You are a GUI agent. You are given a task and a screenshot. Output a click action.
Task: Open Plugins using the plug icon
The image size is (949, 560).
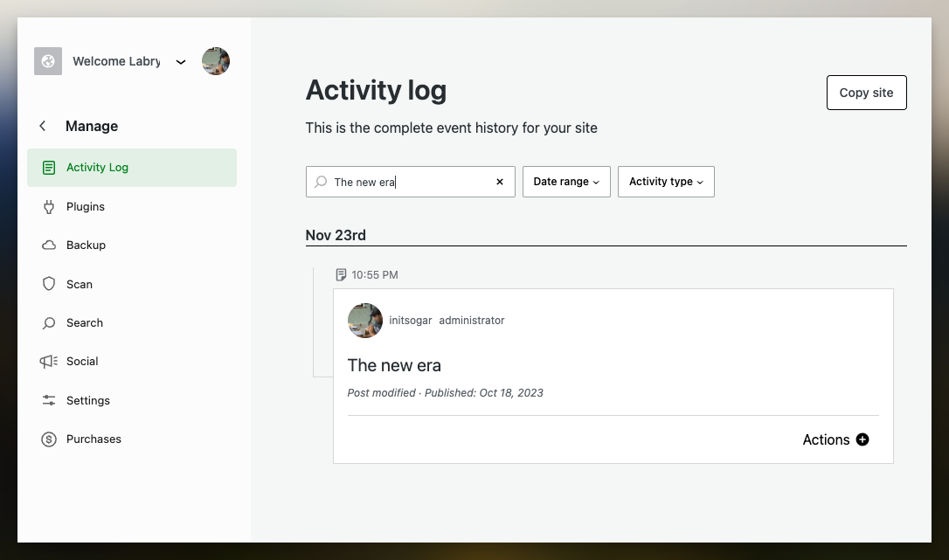pyautogui.click(x=48, y=206)
